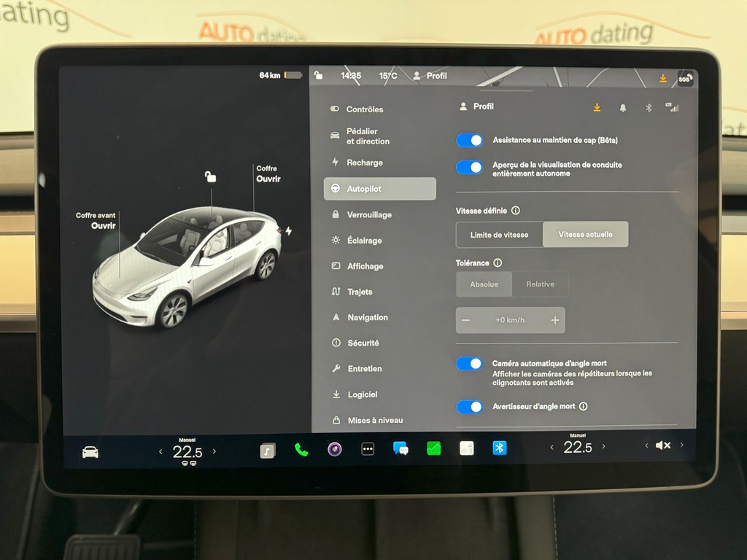Select Vitesse actuelle option
Screen dimensions: 747x560
[x=586, y=234]
